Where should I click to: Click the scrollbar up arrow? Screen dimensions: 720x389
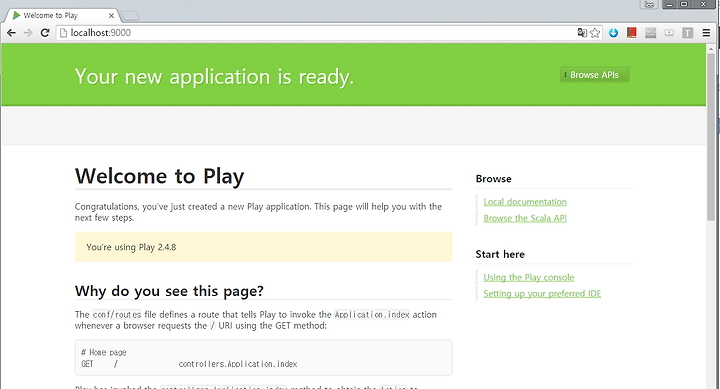point(711,48)
